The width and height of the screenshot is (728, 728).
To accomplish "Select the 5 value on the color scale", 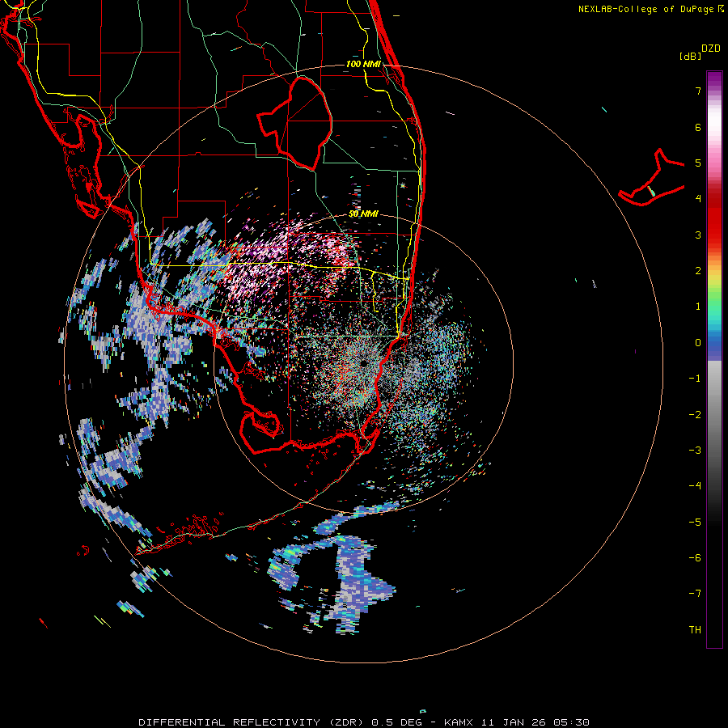I will point(698,163).
